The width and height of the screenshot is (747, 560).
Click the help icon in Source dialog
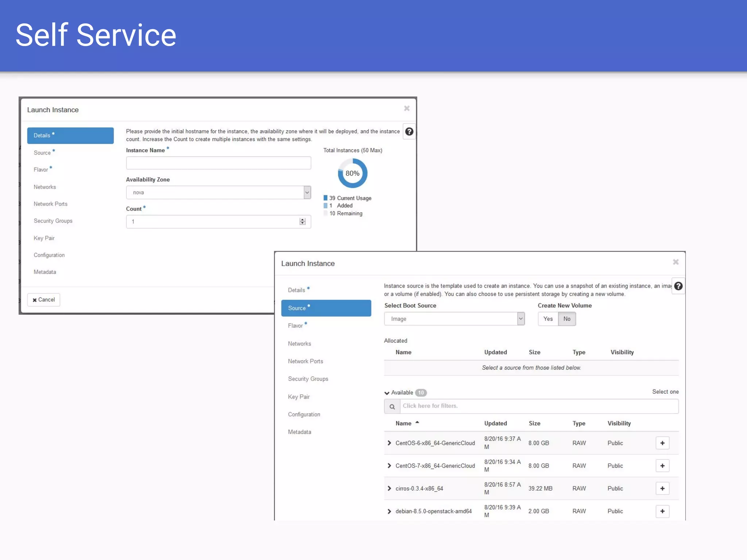click(x=678, y=286)
